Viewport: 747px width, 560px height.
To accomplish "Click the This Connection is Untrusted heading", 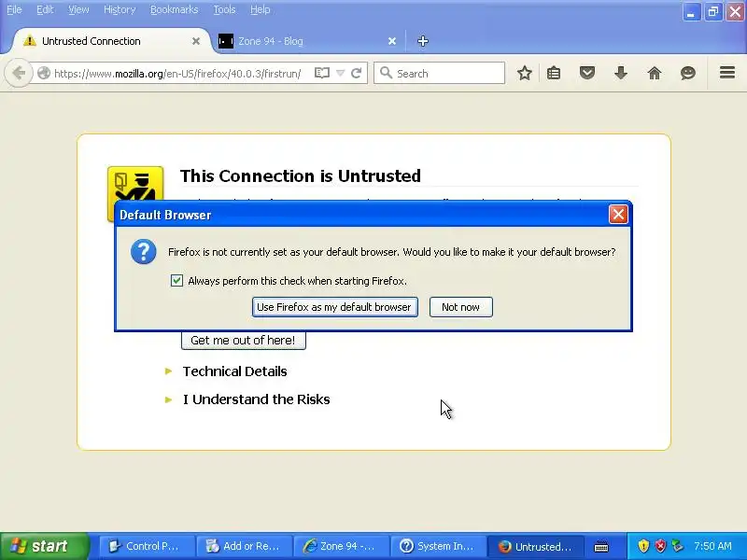I will click(301, 175).
